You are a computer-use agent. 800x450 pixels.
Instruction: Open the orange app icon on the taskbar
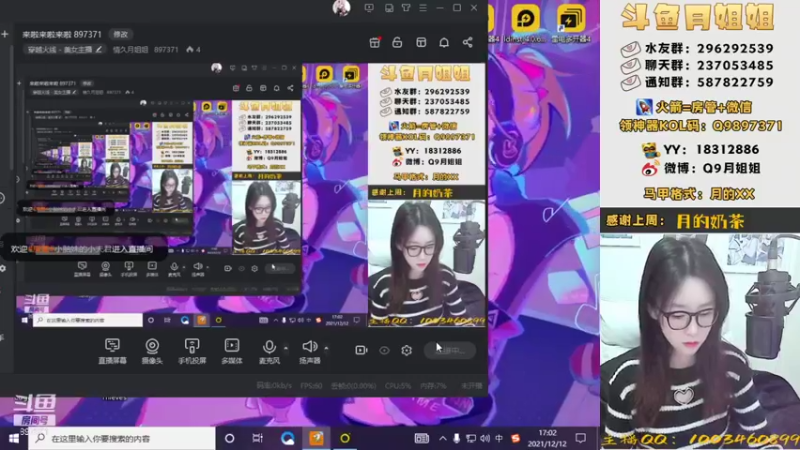click(316, 438)
